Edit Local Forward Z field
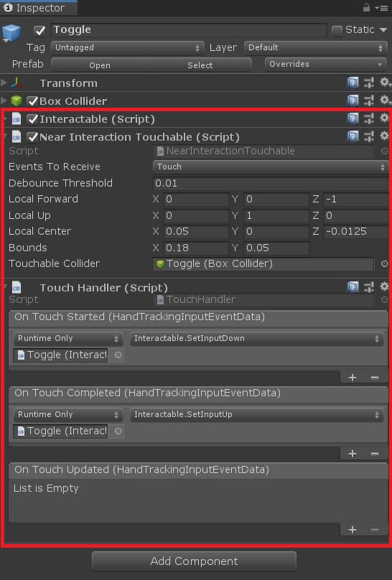Screen dimensions: 392x580 pyautogui.click(x=355, y=200)
